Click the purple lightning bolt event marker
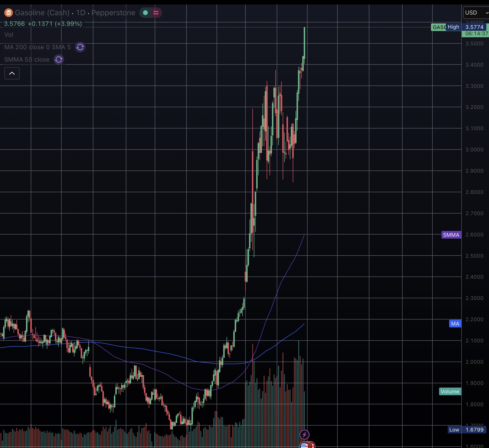The image size is (489, 448). (x=304, y=434)
